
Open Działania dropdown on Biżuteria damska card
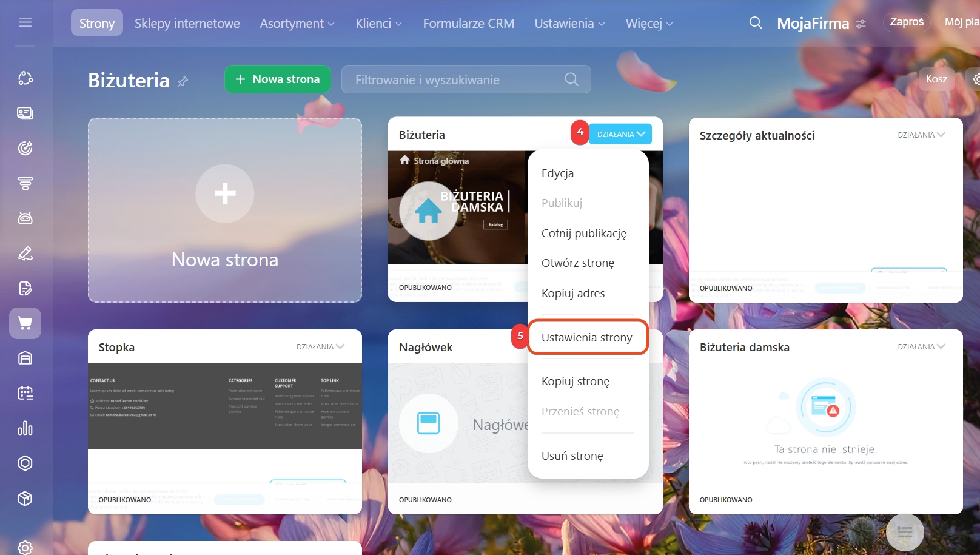point(921,347)
